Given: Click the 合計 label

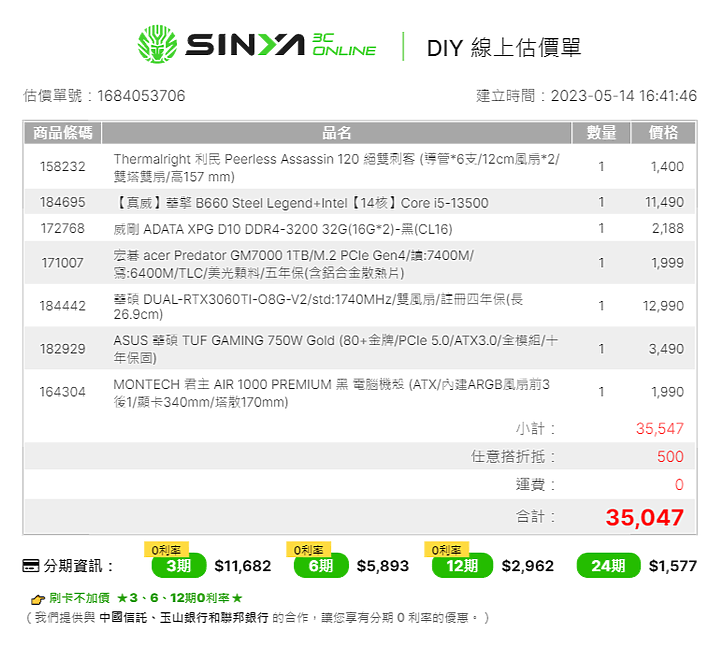Looking at the screenshot, I should click(x=535, y=517).
